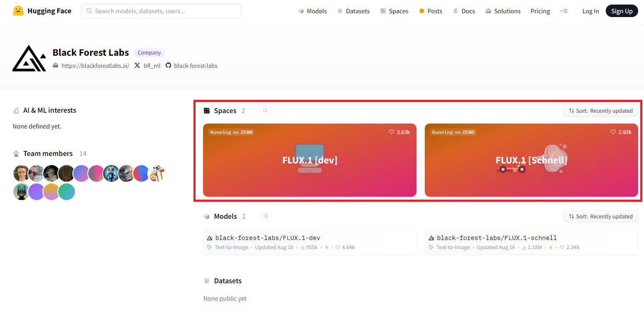Open the black-forest-labs GitHub link

196,66
